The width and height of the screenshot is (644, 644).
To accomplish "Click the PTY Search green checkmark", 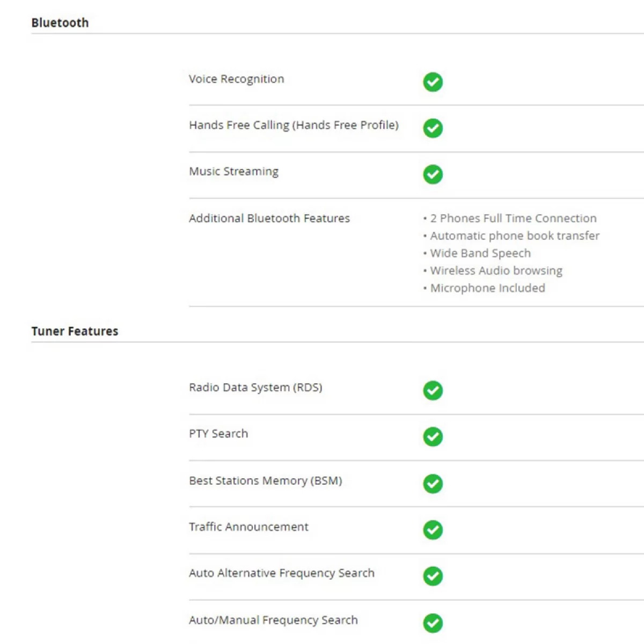I will click(x=433, y=437).
